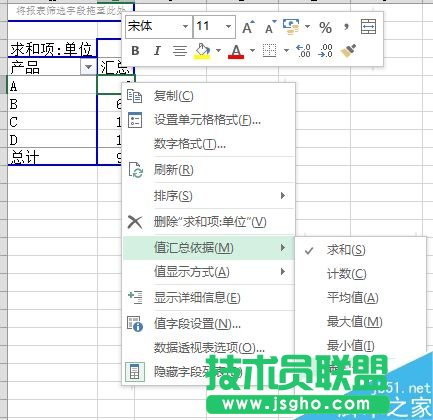Click 显示详细信息(E) menu item
433x420 pixels.
[x=209, y=298]
